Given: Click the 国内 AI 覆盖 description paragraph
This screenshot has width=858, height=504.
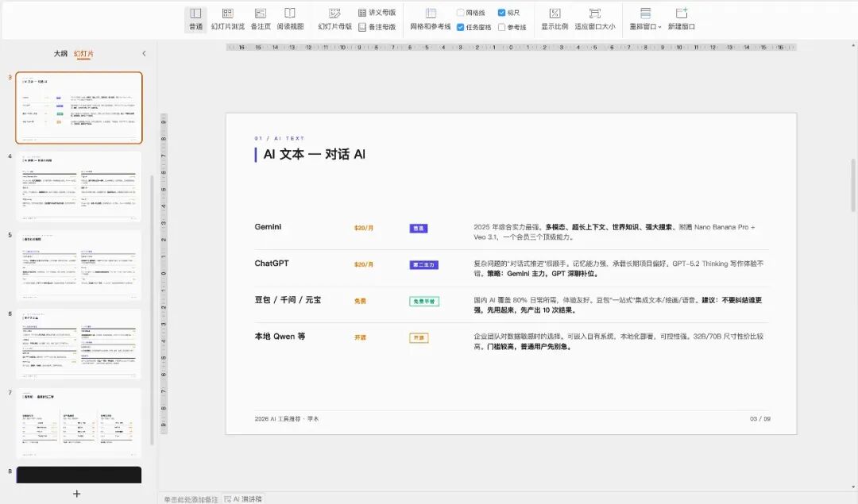Looking at the screenshot, I should click(x=618, y=305).
